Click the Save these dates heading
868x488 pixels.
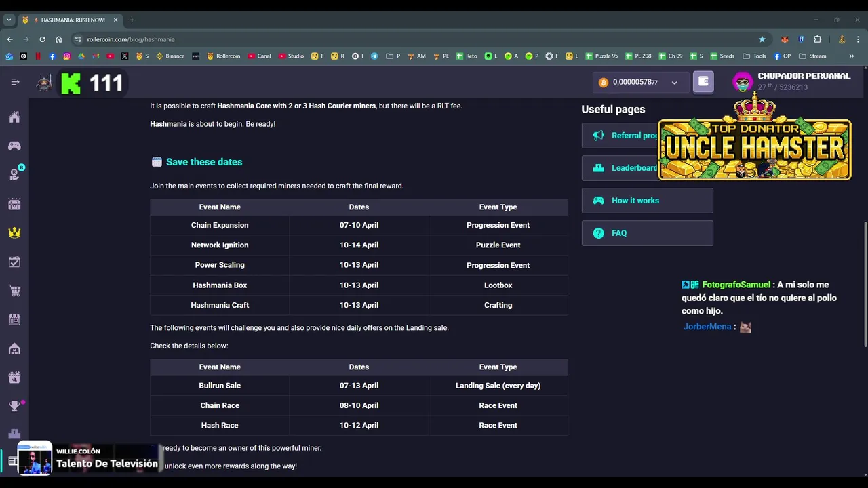204,162
